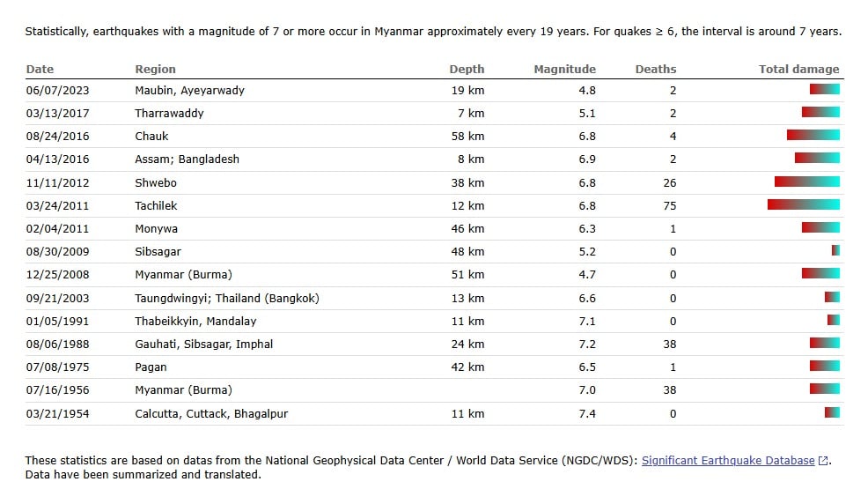
Task: Click the 7.2 magnitude value
Action: point(587,344)
